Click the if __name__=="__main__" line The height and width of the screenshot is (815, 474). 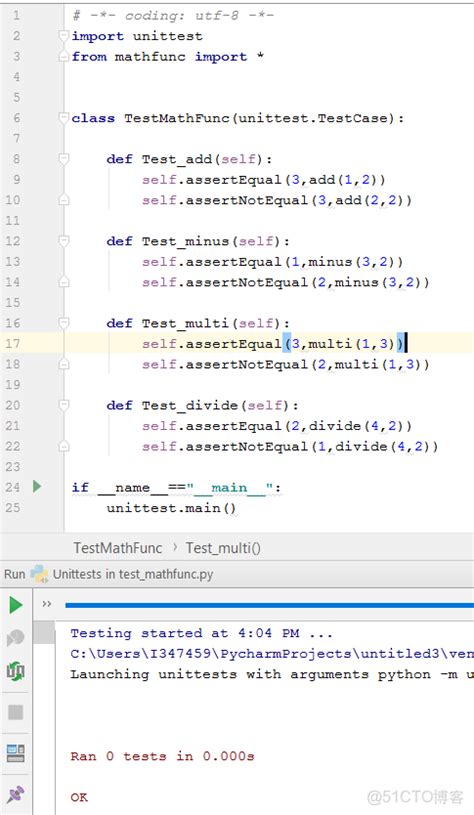click(x=176, y=488)
